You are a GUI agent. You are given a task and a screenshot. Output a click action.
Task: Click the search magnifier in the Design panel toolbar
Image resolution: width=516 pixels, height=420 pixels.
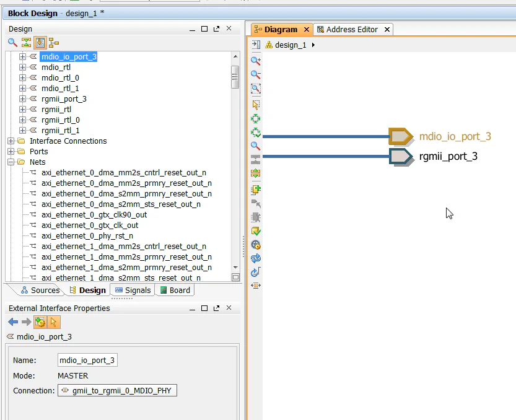click(12, 43)
